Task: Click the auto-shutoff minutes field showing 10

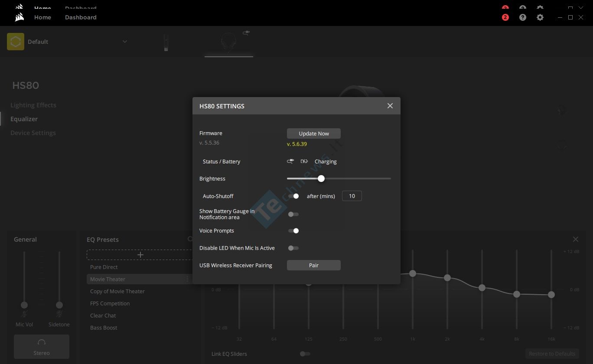Action: 352,196
